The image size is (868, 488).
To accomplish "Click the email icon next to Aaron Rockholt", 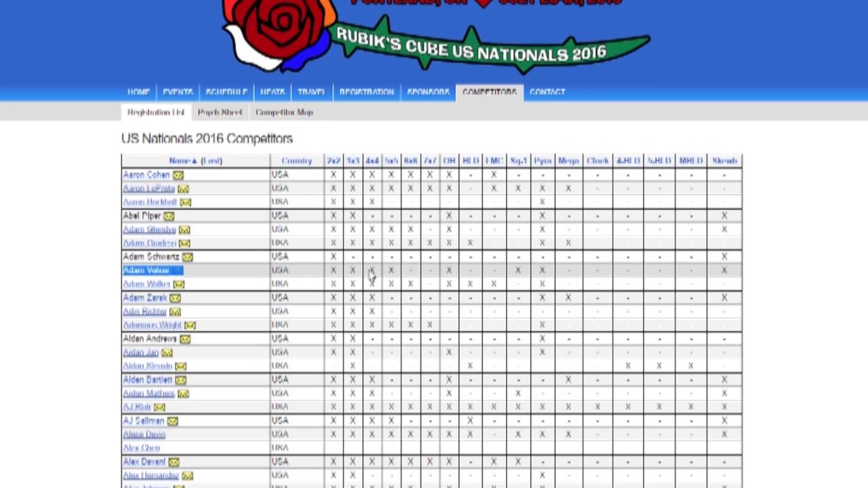I will [x=185, y=202].
